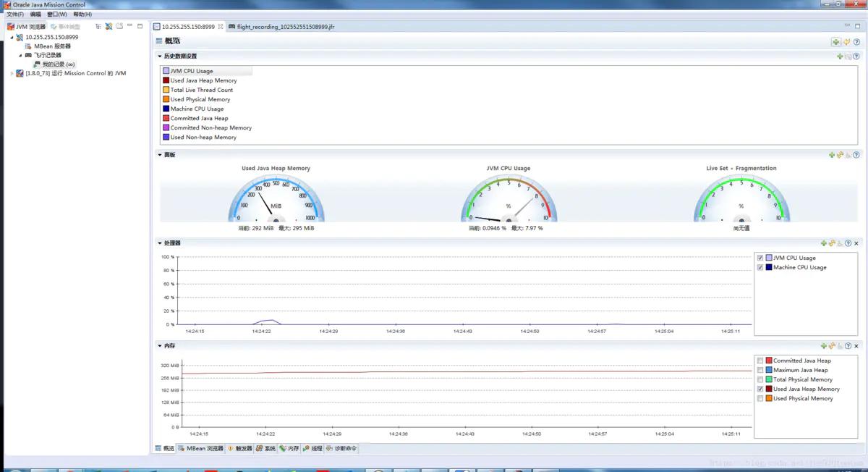This screenshot has width=868, height=472.
Task: Open help icon in the 处理器 section
Action: coord(848,243)
